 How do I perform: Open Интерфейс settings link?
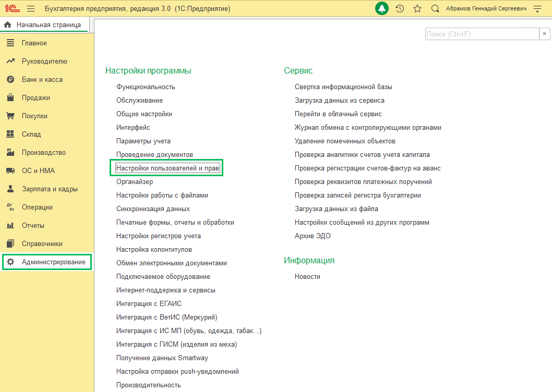point(133,127)
